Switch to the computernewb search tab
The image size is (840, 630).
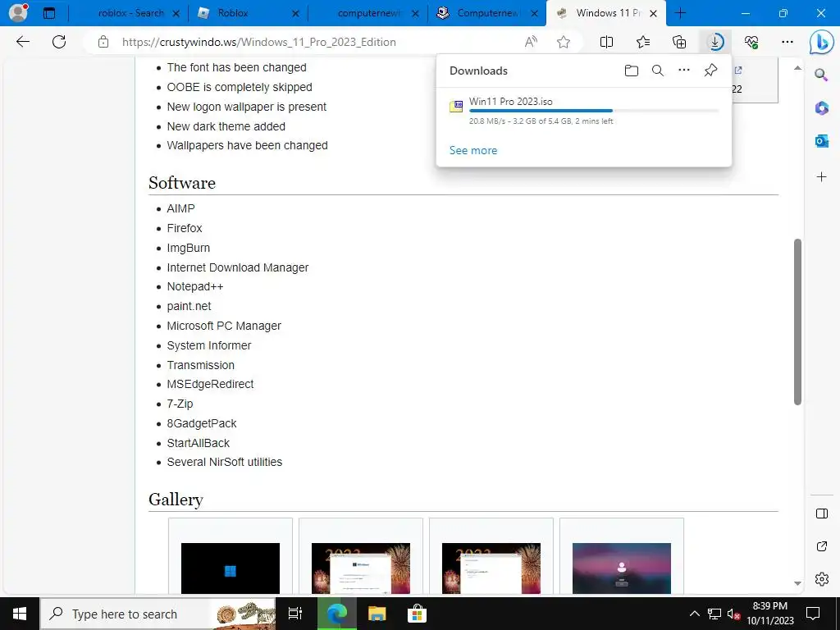[x=368, y=13]
